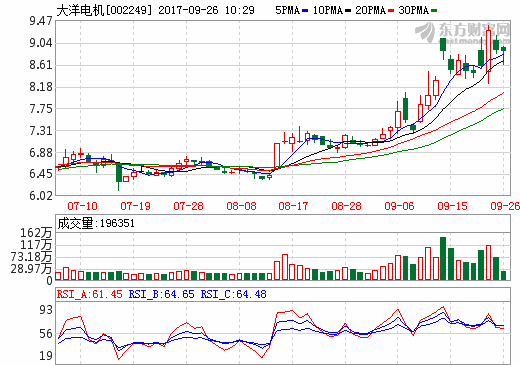Click the RSI_C:64.48 indicator value
This screenshot has height=365, width=520.
pyautogui.click(x=233, y=294)
